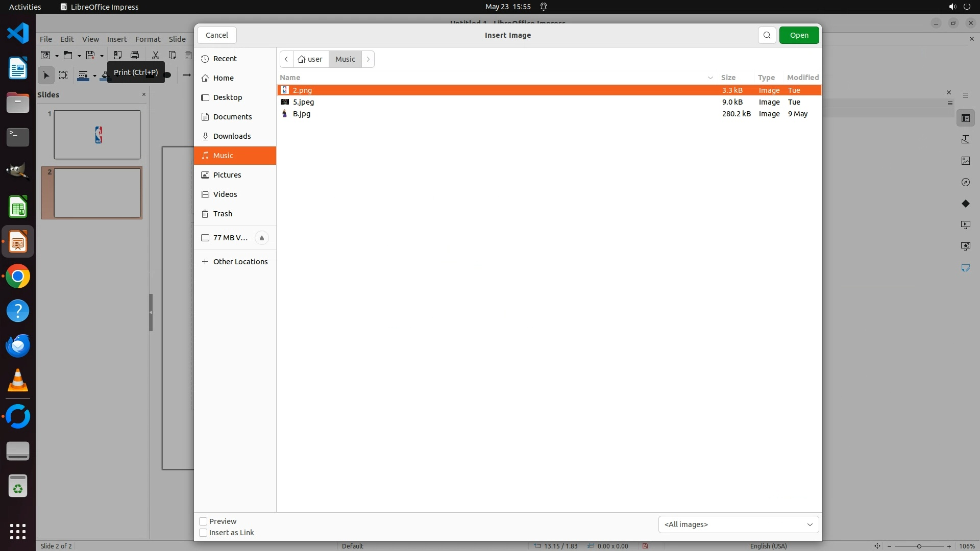Open the Gallery sidebar panel icon
980x551 pixels.
965,161
